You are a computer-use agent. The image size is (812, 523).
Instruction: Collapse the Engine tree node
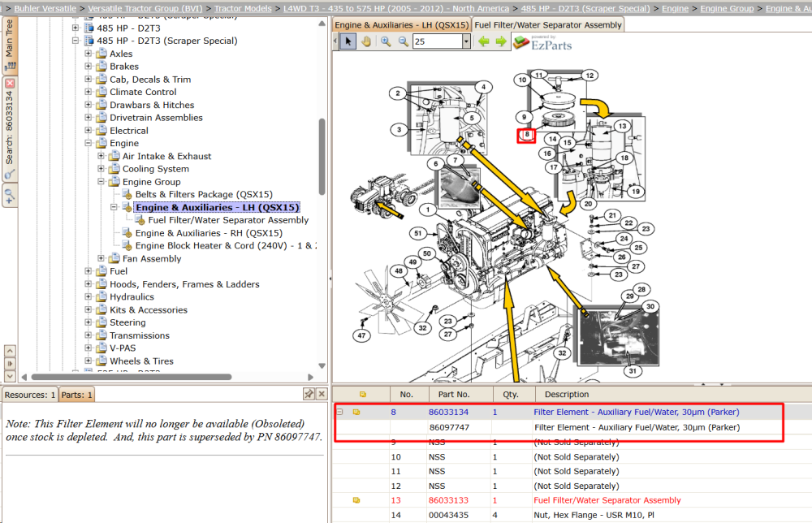click(x=88, y=143)
